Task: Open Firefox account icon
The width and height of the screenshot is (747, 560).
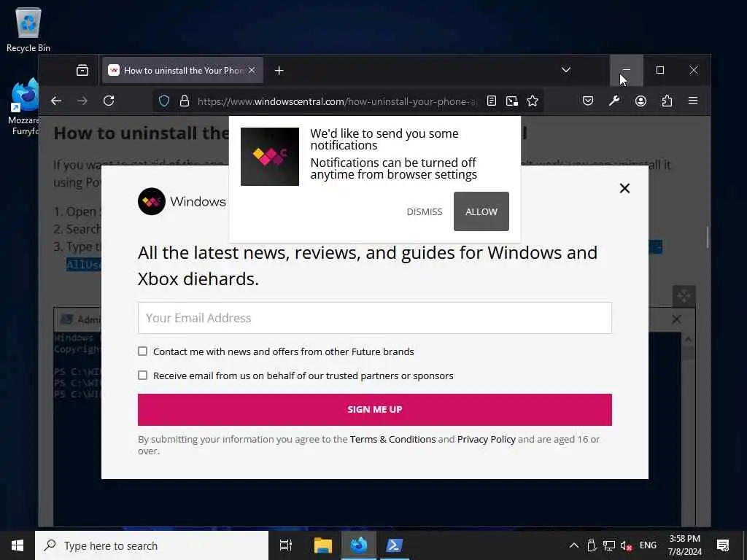Action: click(x=640, y=101)
